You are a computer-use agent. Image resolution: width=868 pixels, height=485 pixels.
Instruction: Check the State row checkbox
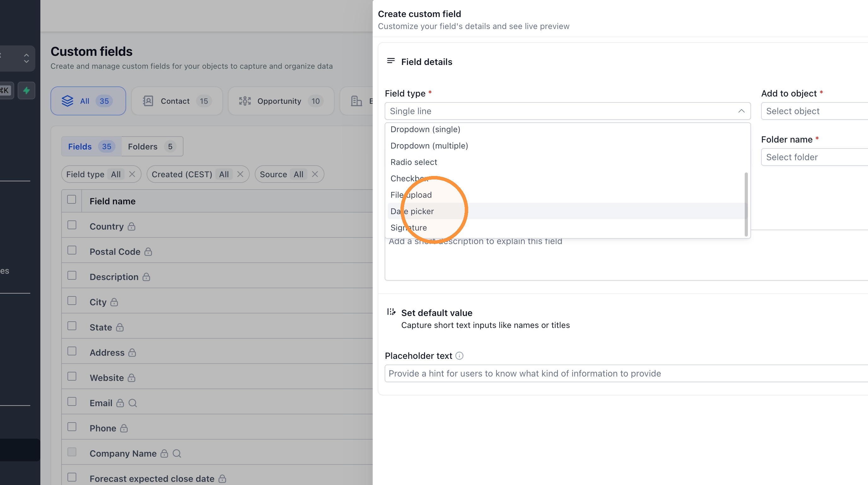tap(72, 326)
